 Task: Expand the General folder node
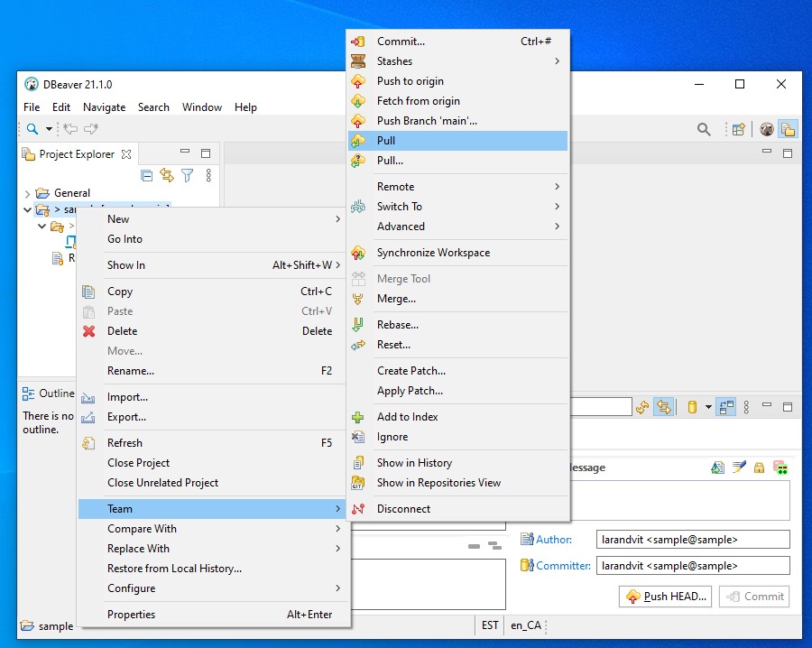[27, 194]
